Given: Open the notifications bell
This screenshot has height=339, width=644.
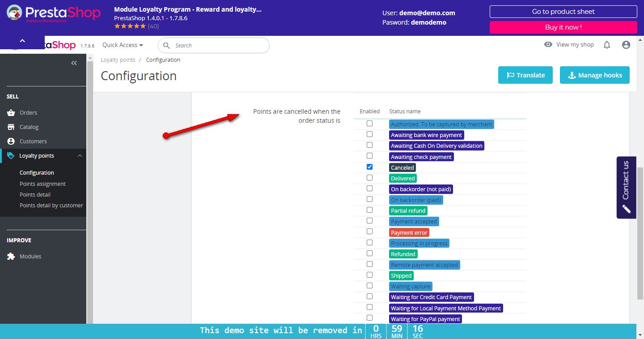Looking at the screenshot, I should (607, 45).
